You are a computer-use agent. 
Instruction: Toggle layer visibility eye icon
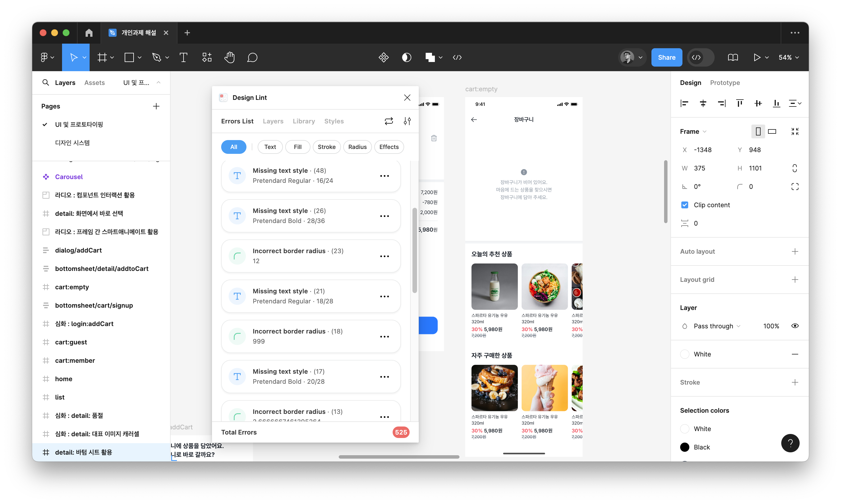(795, 326)
